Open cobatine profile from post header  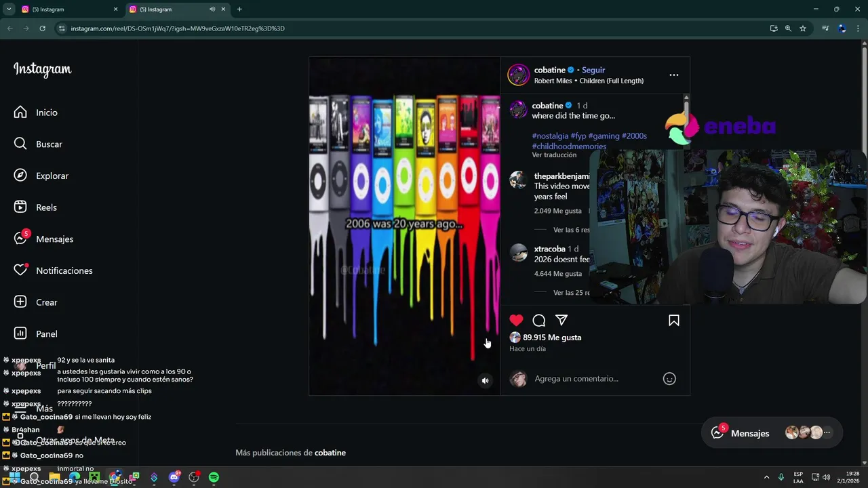[x=549, y=70]
